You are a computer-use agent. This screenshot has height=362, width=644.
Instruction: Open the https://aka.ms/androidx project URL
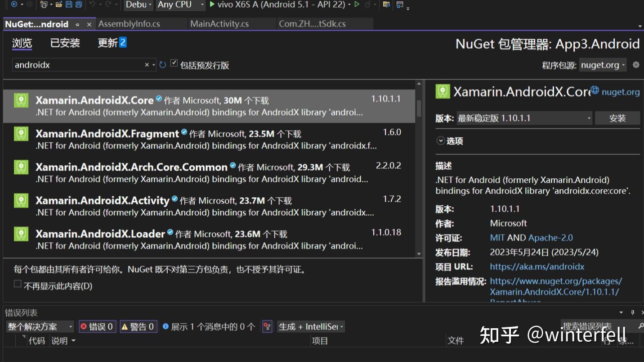pos(537,267)
